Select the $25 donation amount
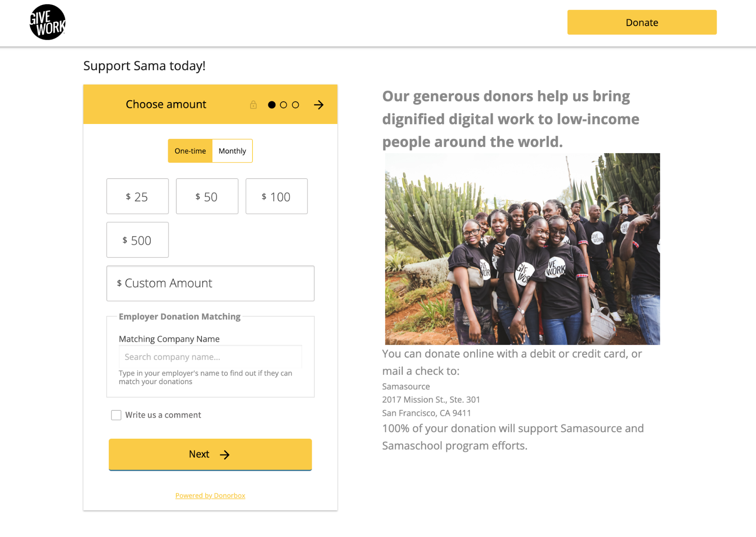756x537 pixels. (x=137, y=197)
